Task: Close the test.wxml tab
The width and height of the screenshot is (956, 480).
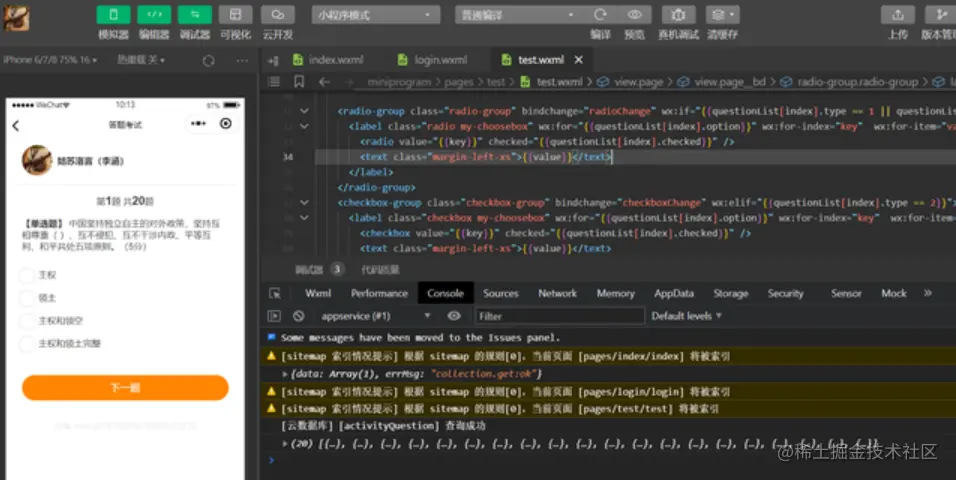Action: coord(579,60)
